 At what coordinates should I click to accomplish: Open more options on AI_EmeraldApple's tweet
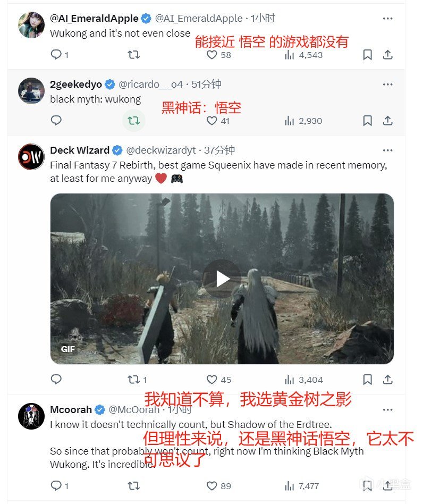pos(388,18)
